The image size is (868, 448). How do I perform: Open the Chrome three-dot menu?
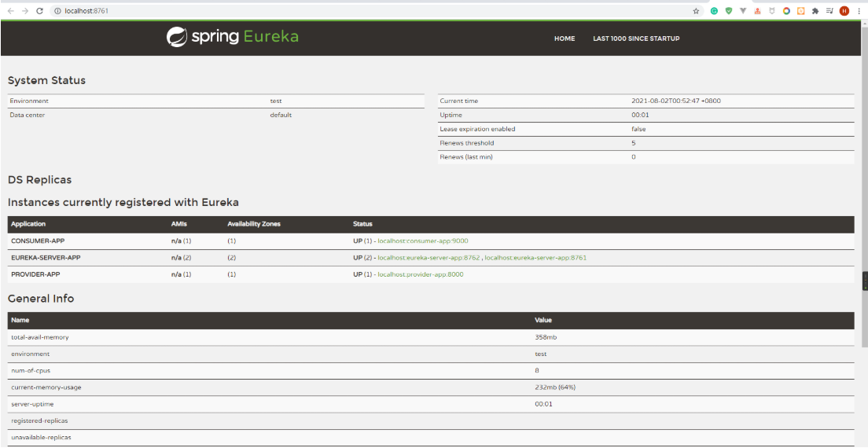859,11
